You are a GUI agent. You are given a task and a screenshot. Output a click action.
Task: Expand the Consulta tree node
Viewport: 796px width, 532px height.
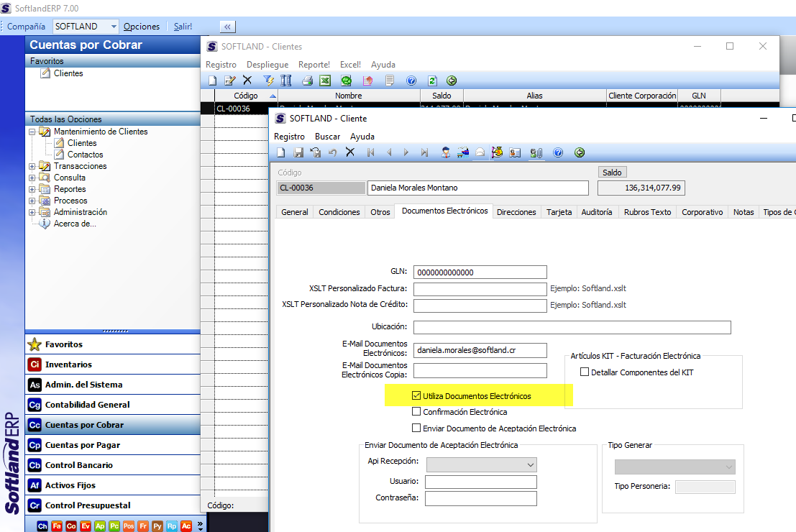[x=32, y=178]
